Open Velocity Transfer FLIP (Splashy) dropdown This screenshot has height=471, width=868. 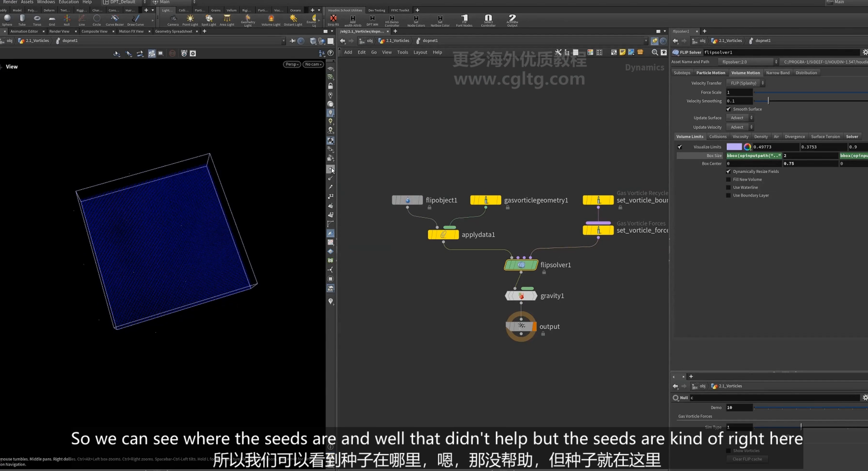(745, 83)
